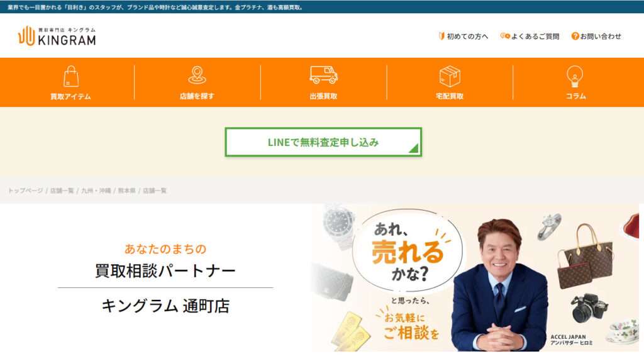Click the map pin icon for 店舗を探す
This screenshot has height=359, width=644.
pos(197,75)
